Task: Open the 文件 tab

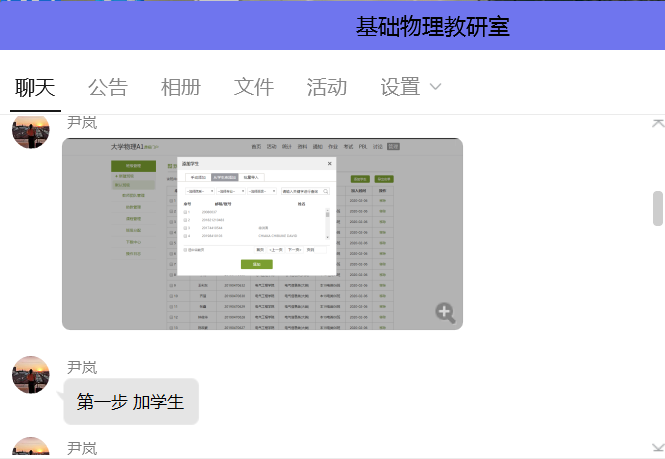Action: click(254, 87)
